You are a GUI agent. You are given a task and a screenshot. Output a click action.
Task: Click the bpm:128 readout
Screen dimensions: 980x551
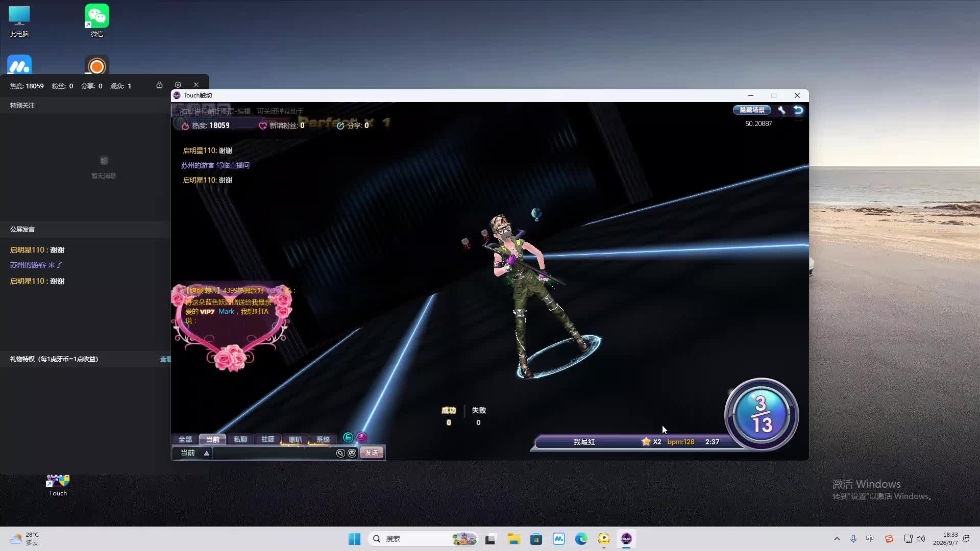[x=681, y=442]
